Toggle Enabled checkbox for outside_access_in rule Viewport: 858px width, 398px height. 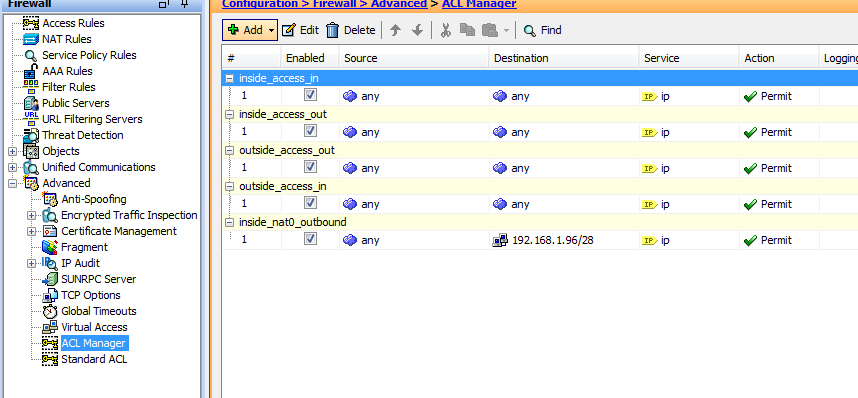(x=310, y=203)
